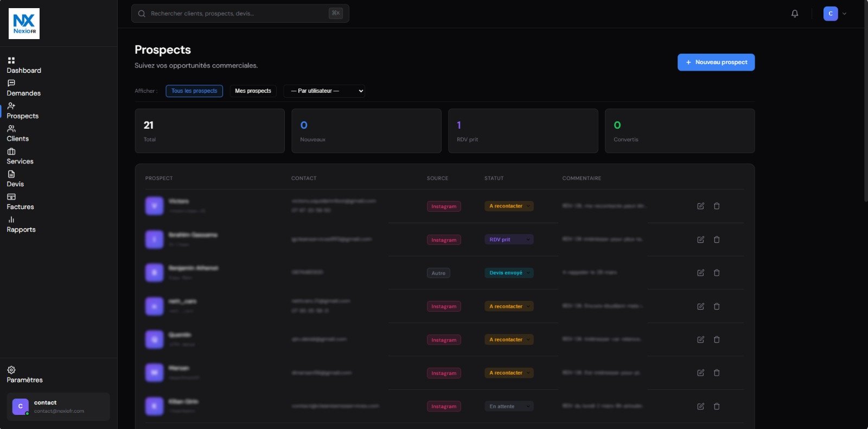
Task: Open the Demandes chat-bubble sidebar entry
Action: (x=23, y=88)
